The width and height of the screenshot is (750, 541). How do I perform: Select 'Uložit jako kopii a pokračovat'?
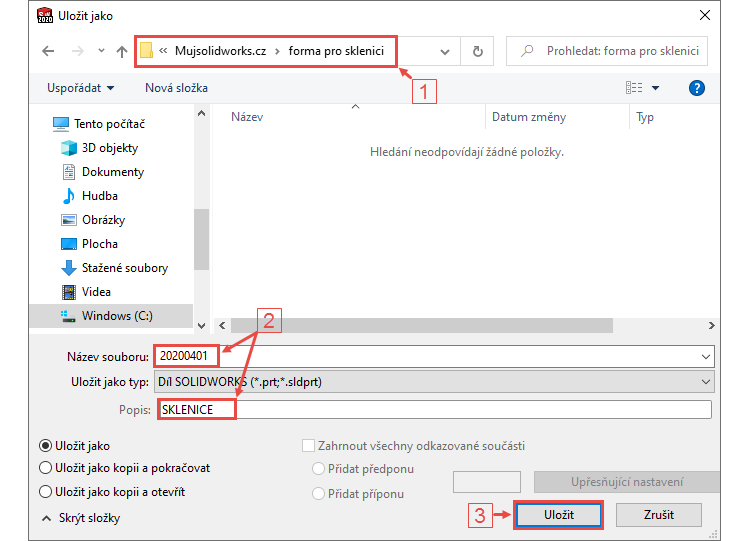(45, 468)
